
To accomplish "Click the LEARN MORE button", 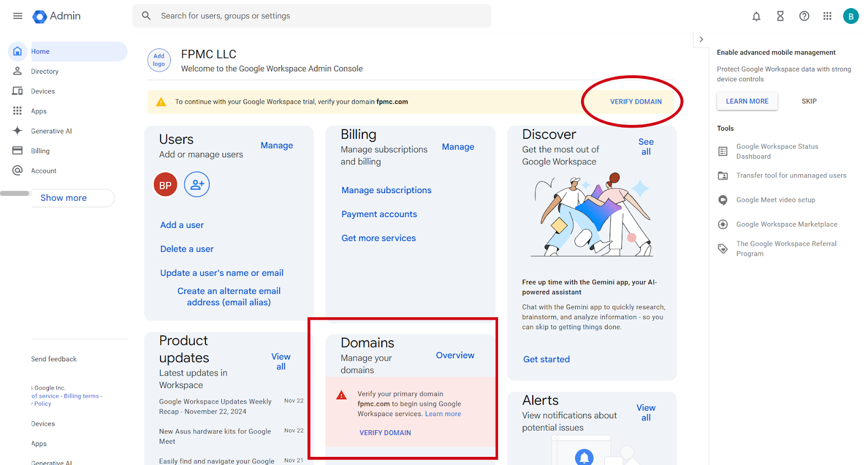I will [x=747, y=101].
